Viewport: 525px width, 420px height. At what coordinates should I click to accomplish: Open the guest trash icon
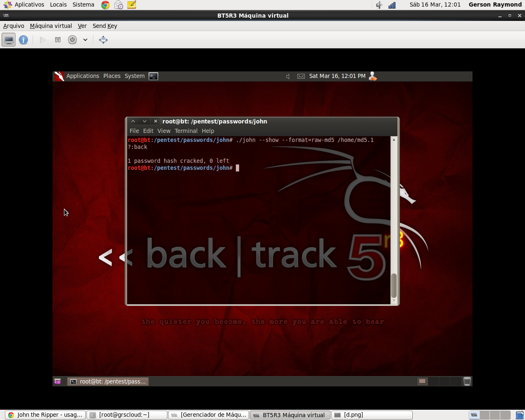467,381
